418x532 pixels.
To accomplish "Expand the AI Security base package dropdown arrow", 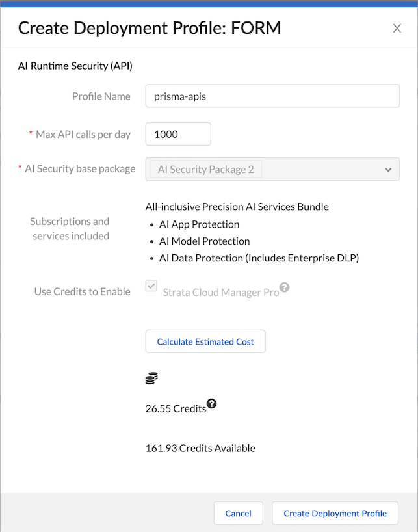I will tap(388, 170).
